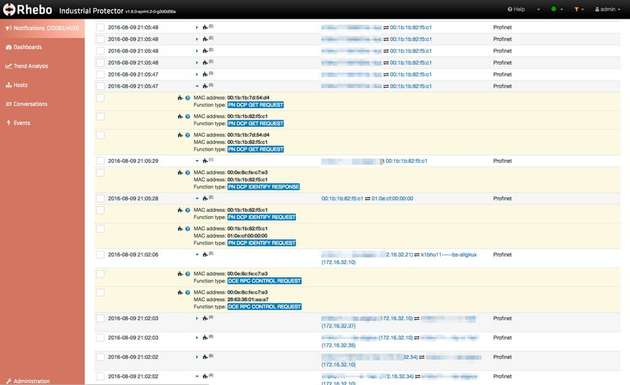Image resolution: width=630 pixels, height=385 pixels.
Task: Tick the checkbox for the 21:02:06 notification
Action: pyautogui.click(x=100, y=254)
